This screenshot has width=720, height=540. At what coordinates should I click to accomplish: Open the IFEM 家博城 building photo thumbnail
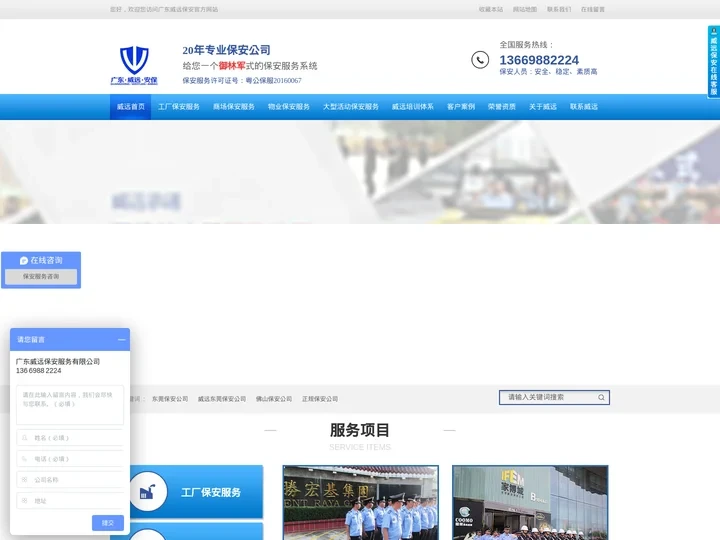pos(530,503)
